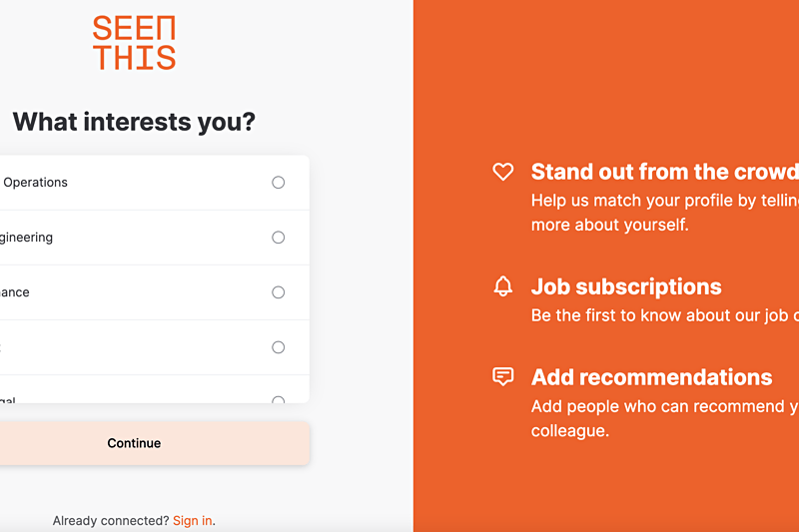Click the Job subscriptions heading
The image size is (799, 532).
[626, 286]
